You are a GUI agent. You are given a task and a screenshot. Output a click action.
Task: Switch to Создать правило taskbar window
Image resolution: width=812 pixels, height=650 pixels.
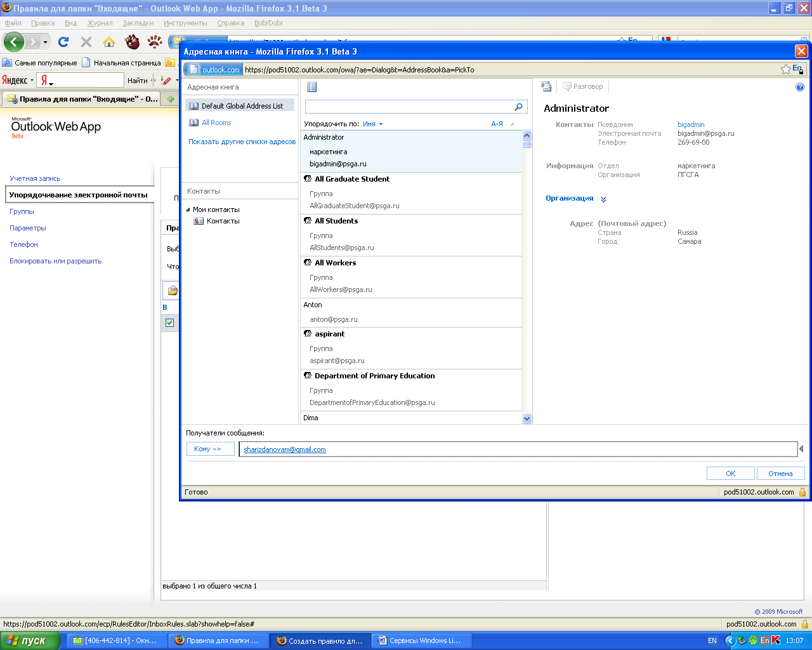click(320, 640)
